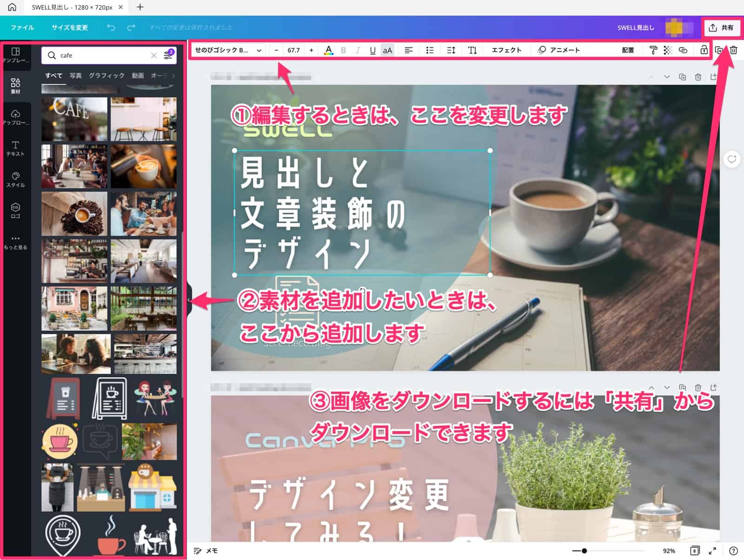Collapse the side panel with handle
This screenshot has width=744, height=560.
pos(189,300)
